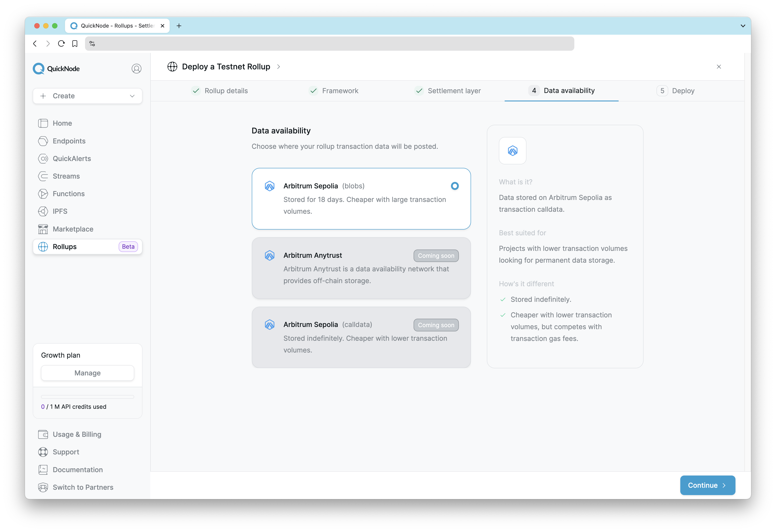
Task: Click Coming soon badge on Arbitrum Anytrust
Action: 436,256
